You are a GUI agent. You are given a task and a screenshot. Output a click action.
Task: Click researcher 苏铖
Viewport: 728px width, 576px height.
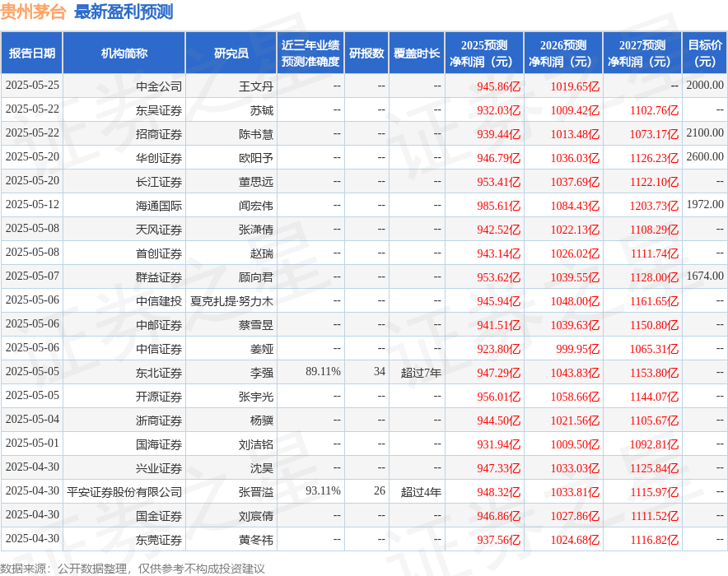click(262, 110)
